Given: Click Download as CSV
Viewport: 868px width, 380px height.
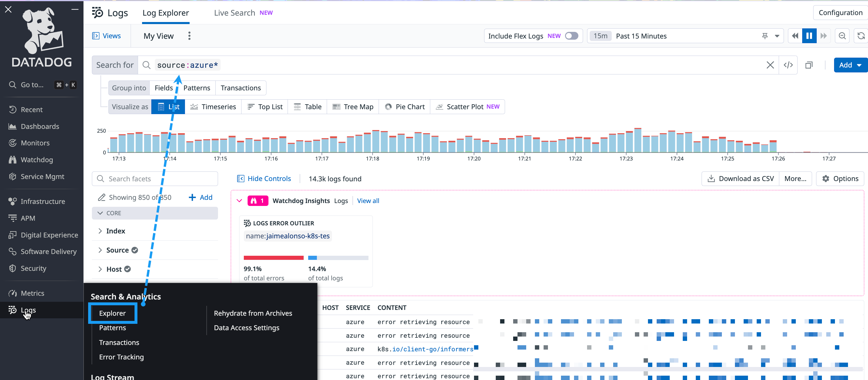Looking at the screenshot, I should click(740, 178).
